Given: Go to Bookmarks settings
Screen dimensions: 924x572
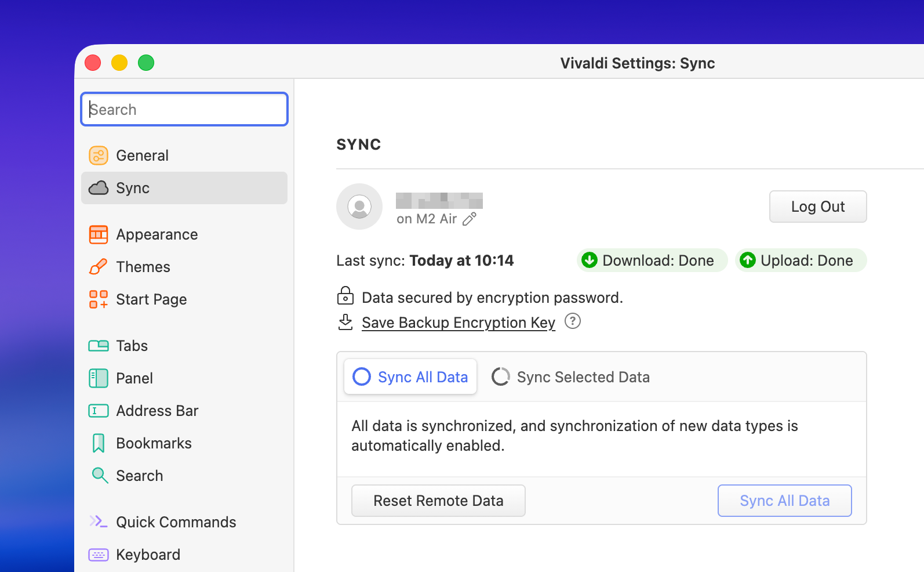Looking at the screenshot, I should [x=184, y=443].
